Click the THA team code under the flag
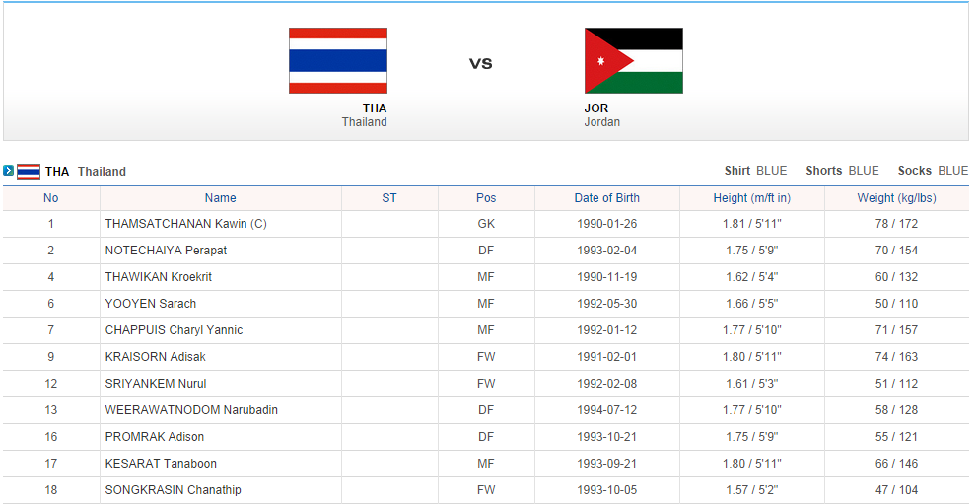Screen dimensions: 980x504 pos(375,108)
